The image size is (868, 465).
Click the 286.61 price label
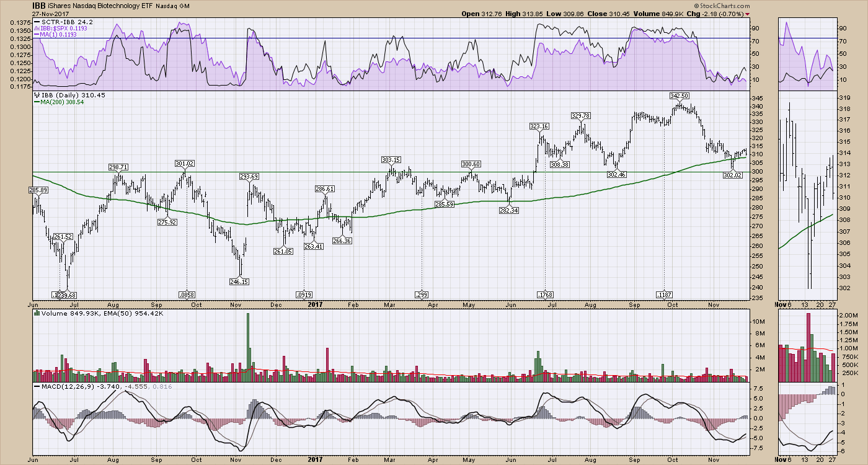[325, 189]
